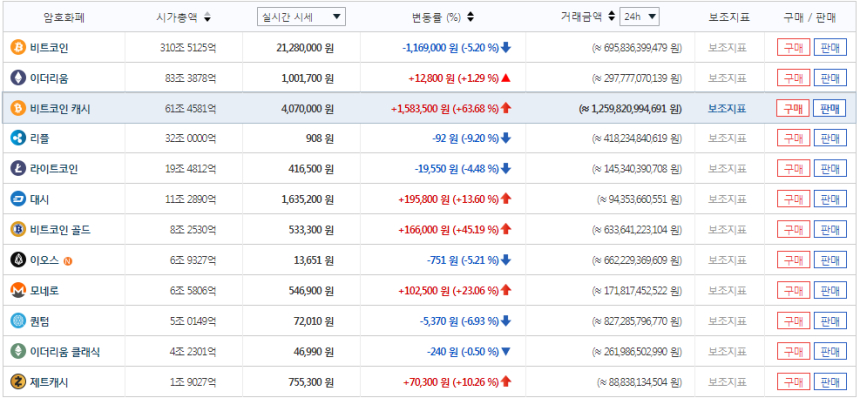The image size is (860, 398).
Task: Click the 이더리움 클래식 coin icon
Action: (18, 351)
